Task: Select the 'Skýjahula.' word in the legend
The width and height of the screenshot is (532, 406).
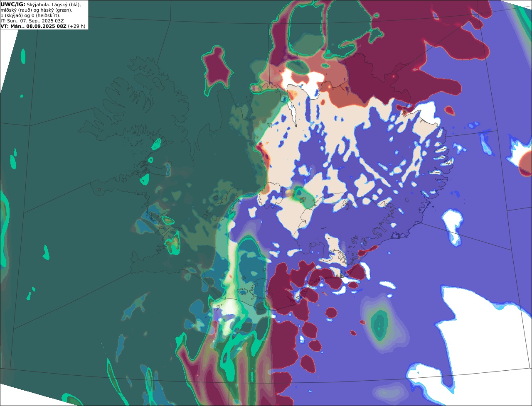Action: tap(39, 5)
